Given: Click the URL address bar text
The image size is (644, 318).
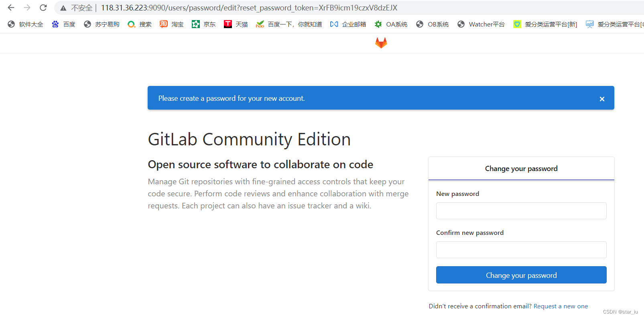Looking at the screenshot, I should click(249, 8).
